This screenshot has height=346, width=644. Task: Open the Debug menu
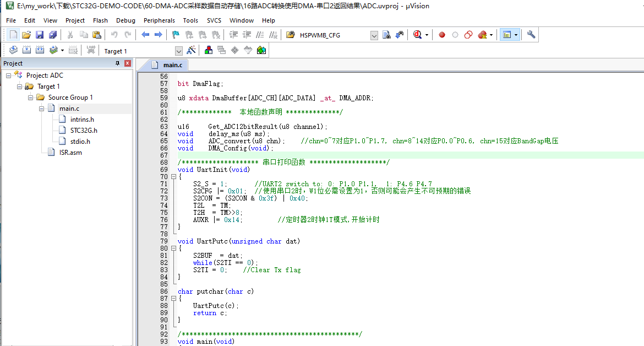125,20
